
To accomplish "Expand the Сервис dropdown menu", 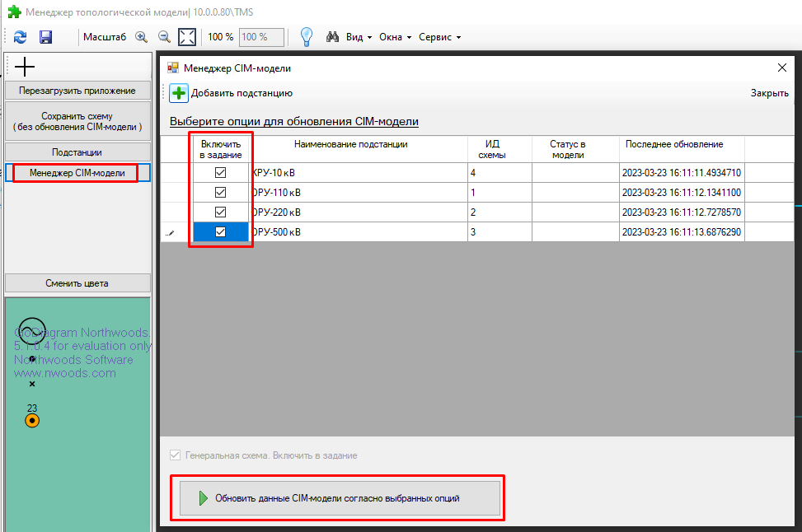I will (x=439, y=37).
